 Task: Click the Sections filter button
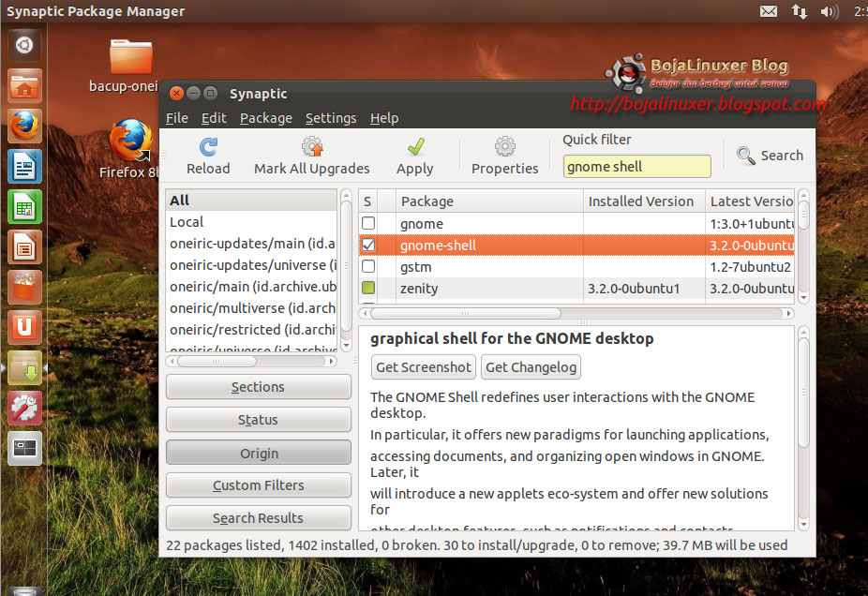[258, 387]
